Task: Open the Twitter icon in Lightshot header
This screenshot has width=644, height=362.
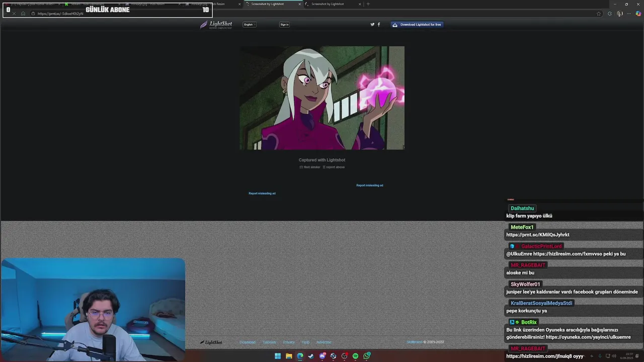Action: pos(372,24)
